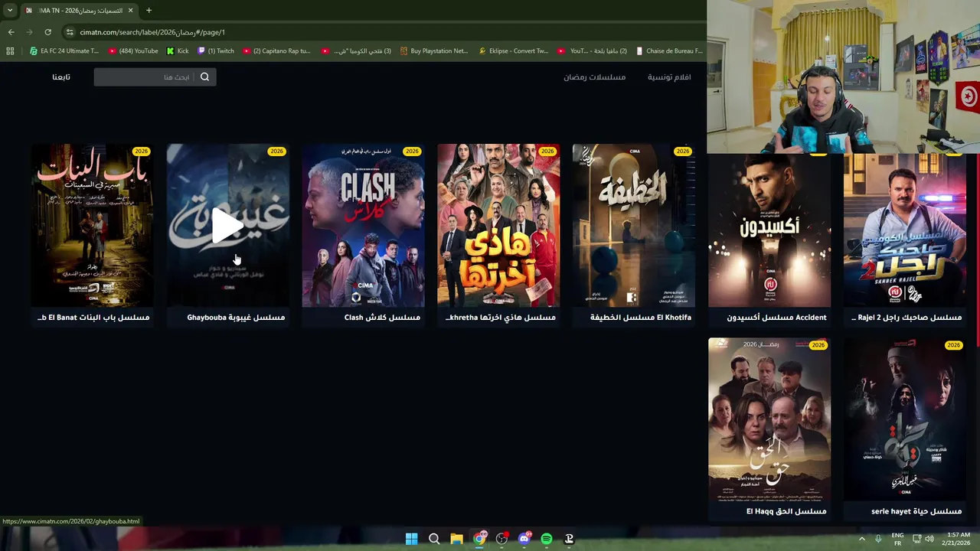Click title مسلسل غيبوبة Ghaybouba

(236, 318)
